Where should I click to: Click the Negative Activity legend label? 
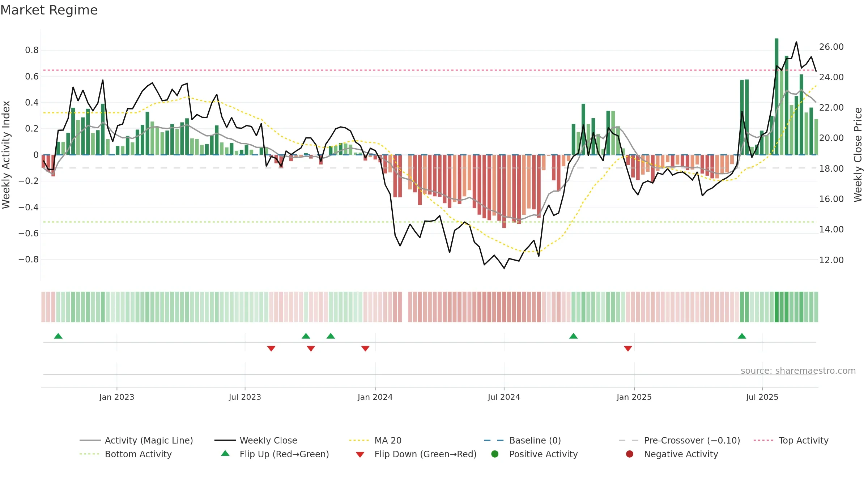pyautogui.click(x=681, y=454)
